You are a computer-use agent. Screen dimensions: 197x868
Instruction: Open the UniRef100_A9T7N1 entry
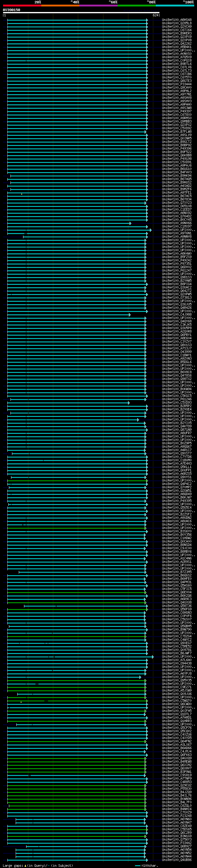177,94
